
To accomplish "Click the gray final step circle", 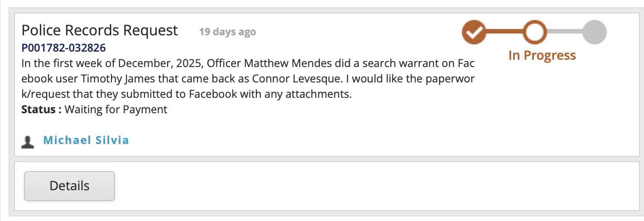I will click(x=594, y=32).
